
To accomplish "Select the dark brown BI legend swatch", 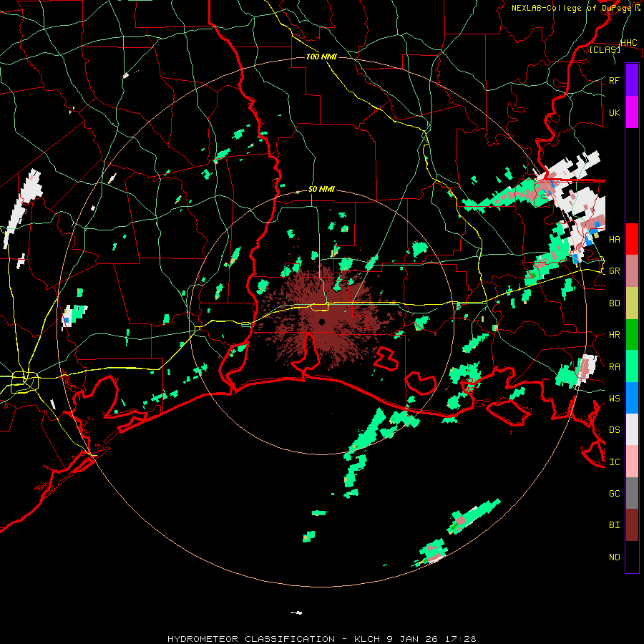I will [632, 525].
